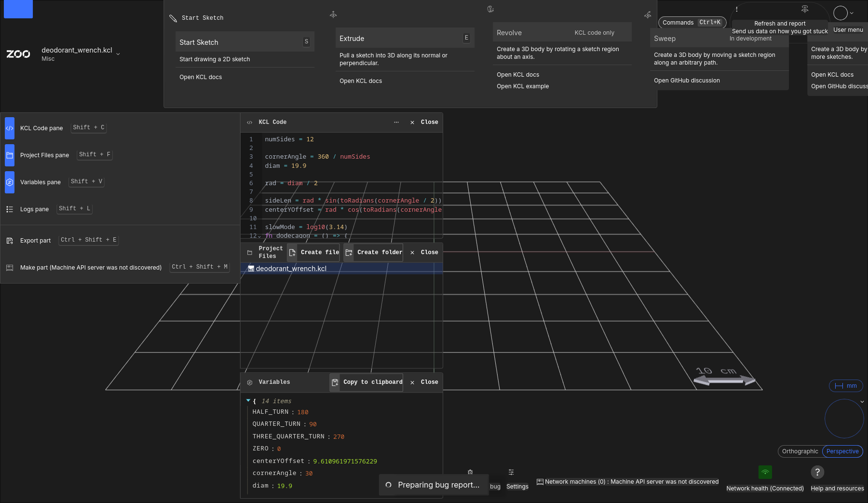
Task: Open GitHub discussion under Sweep
Action: coord(687,81)
